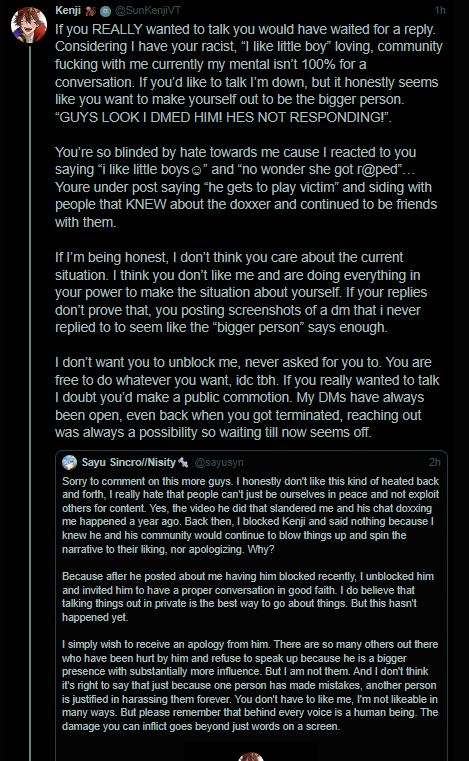Open Kenji's profile avatar picture
This screenshot has height=761, width=469.
pyautogui.click(x=29, y=24)
